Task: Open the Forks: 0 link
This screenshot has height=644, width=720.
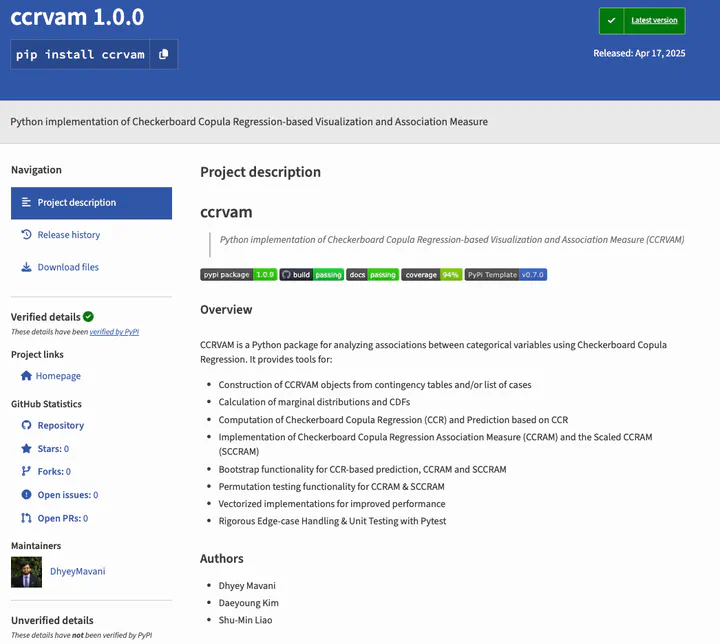Action: coord(54,472)
